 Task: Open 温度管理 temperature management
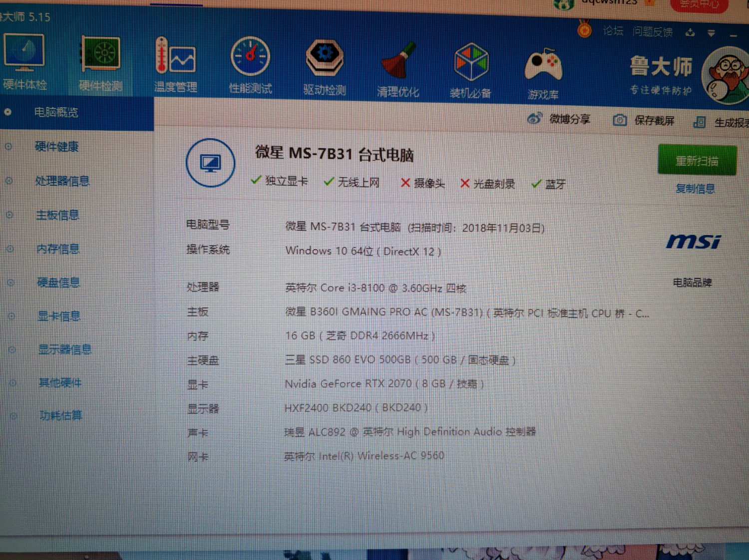(175, 65)
